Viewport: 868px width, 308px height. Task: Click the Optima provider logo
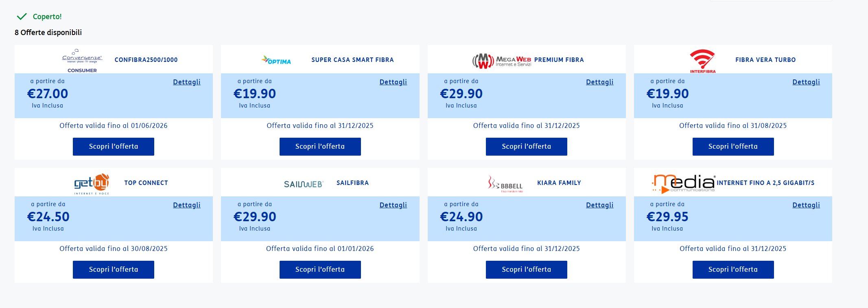(x=276, y=60)
